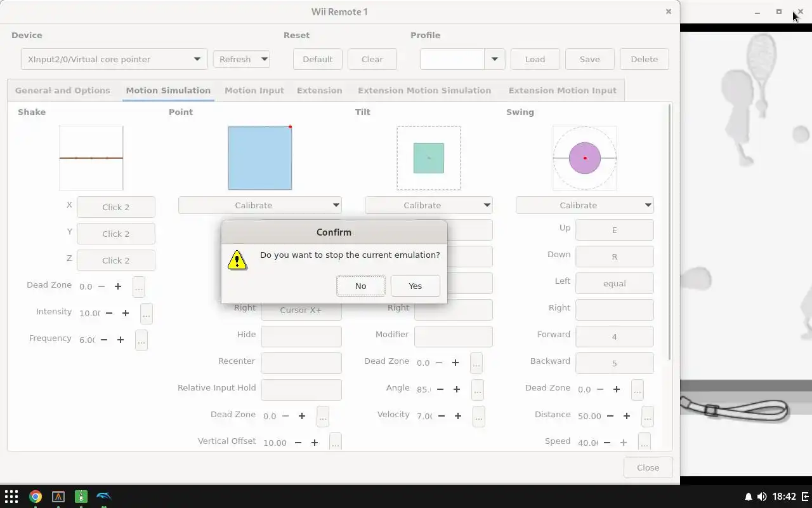Click the Default reset button
Viewport: 812px width, 508px height.
pyautogui.click(x=318, y=59)
